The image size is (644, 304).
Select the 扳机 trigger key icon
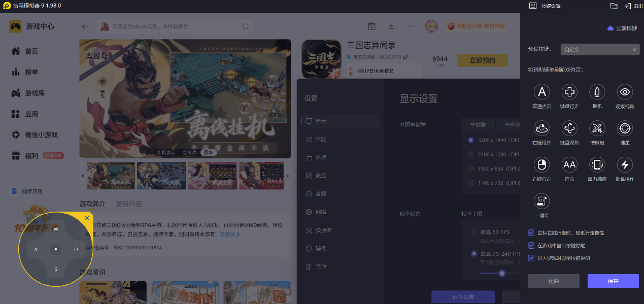597,92
